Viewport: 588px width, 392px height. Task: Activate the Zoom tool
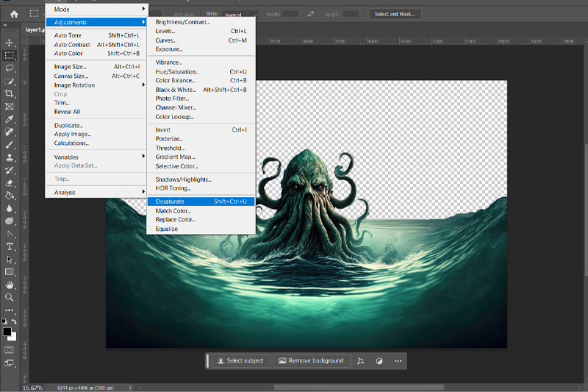coord(10,297)
